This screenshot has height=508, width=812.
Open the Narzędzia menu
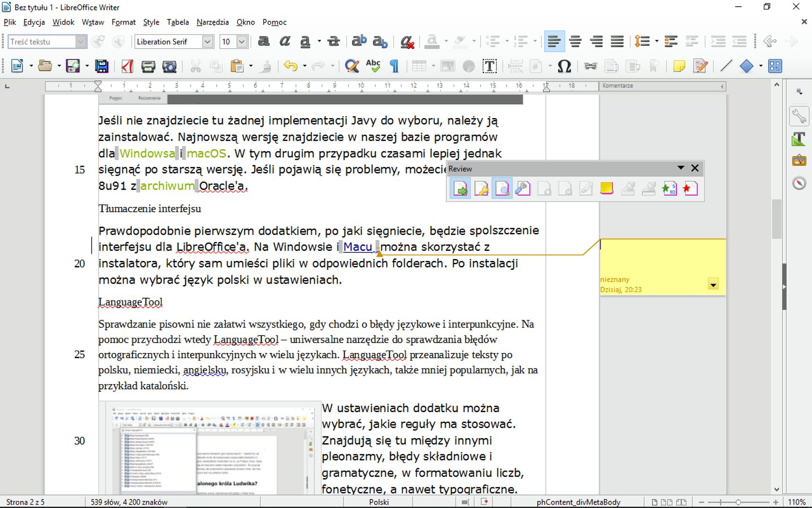(x=212, y=22)
